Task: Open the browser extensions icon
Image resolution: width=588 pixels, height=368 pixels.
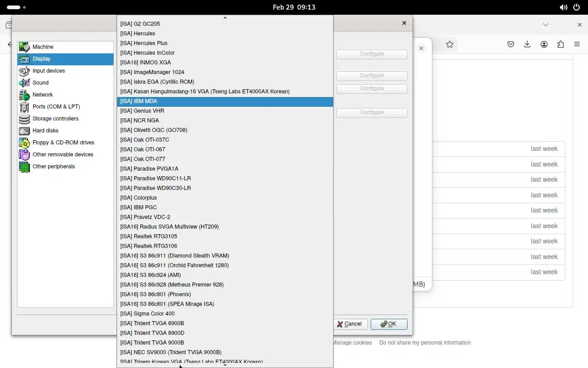Action: point(560,44)
